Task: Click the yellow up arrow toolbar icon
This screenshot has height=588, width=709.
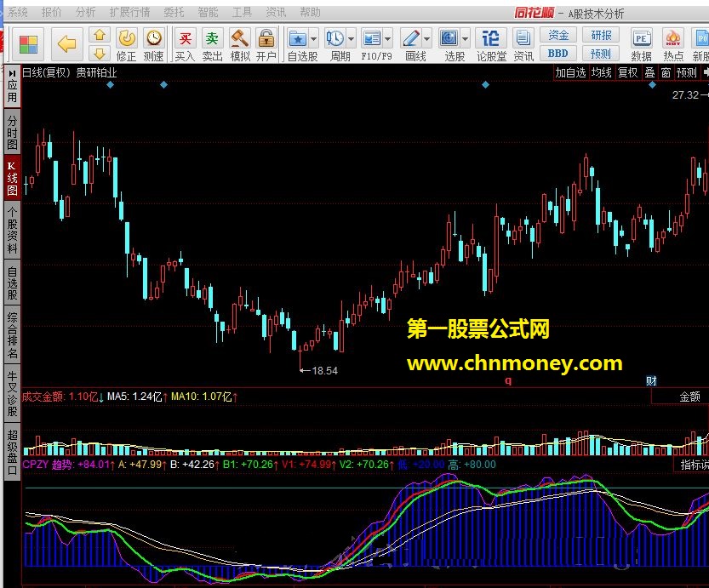Action: click(100, 35)
